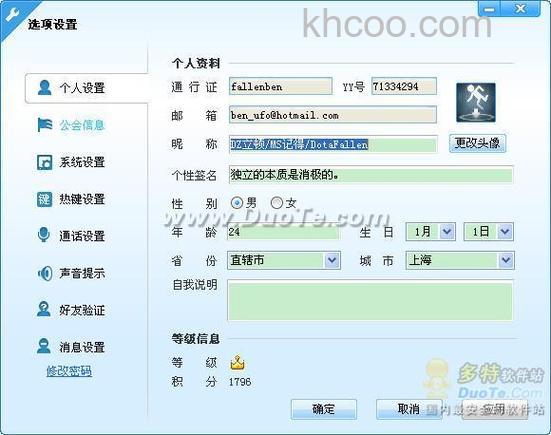Click the YY号 field 71334294

coord(404,86)
